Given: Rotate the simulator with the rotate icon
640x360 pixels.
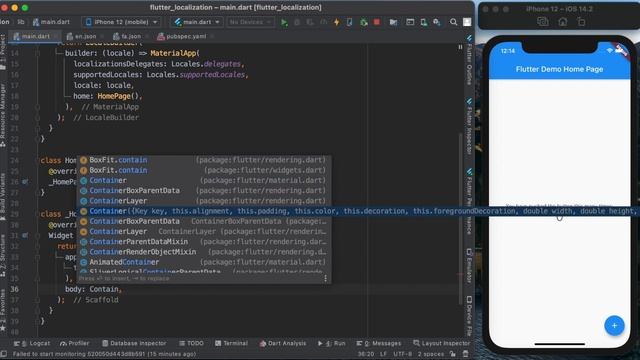Looking at the screenshot, I should coord(581,22).
